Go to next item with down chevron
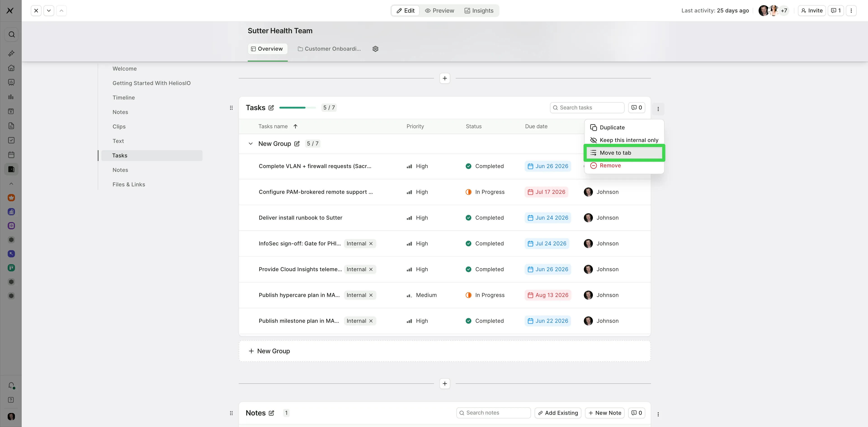Viewport: 868px width, 427px height. 49,10
